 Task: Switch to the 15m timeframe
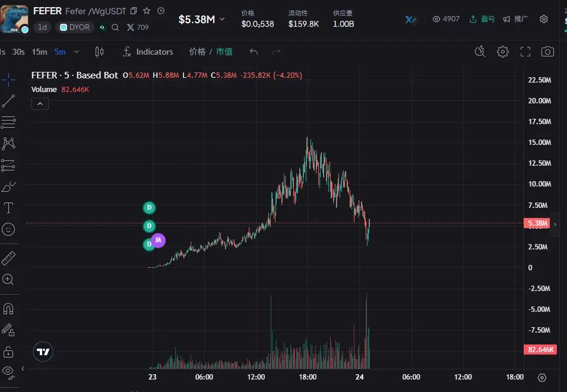point(39,52)
